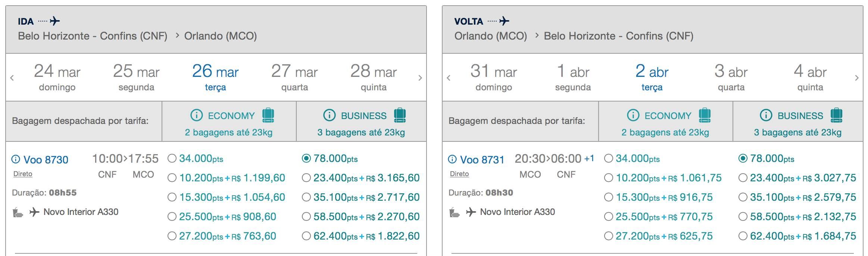
Task: Select 15.300pts + R$ 916,75 return economy option
Action: coord(608,197)
